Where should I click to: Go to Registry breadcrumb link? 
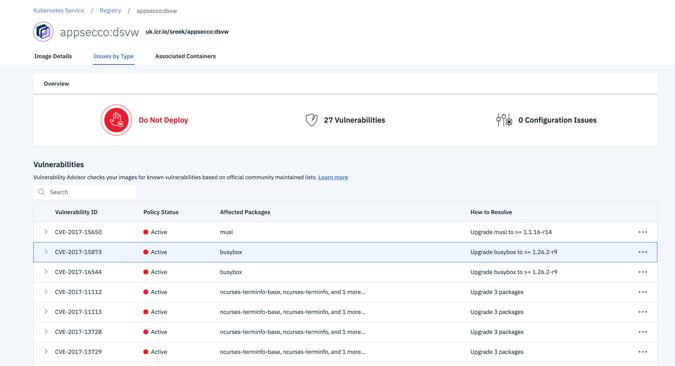pyautogui.click(x=110, y=11)
